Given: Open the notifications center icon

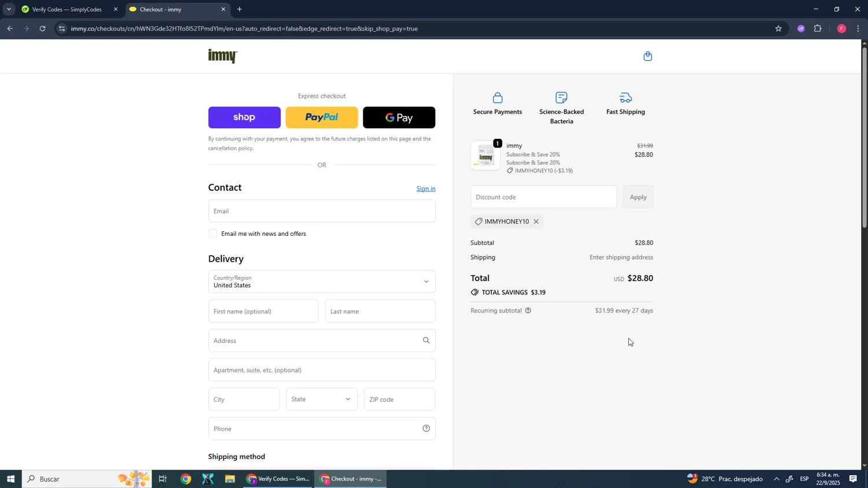Looking at the screenshot, I should [x=853, y=479].
